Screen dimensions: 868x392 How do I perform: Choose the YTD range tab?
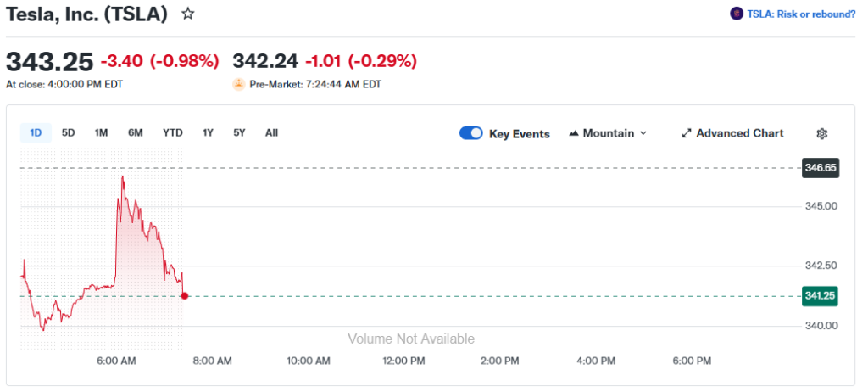tap(173, 132)
